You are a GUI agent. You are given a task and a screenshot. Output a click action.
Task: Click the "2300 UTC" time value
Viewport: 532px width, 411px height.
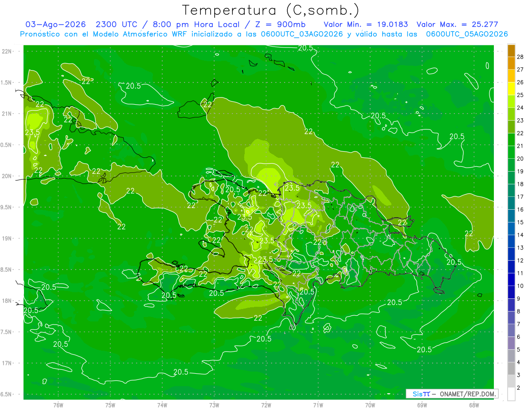pyautogui.click(x=117, y=24)
